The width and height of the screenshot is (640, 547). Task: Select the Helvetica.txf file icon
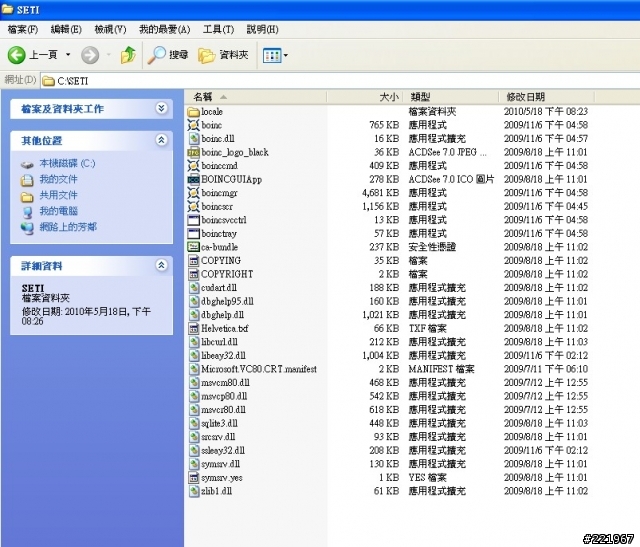click(x=193, y=329)
